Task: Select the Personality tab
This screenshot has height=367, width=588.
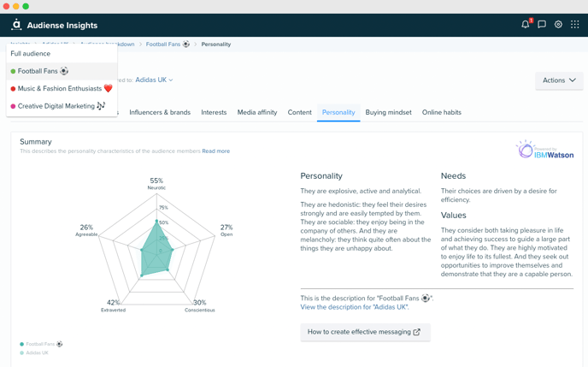Action: coord(338,112)
